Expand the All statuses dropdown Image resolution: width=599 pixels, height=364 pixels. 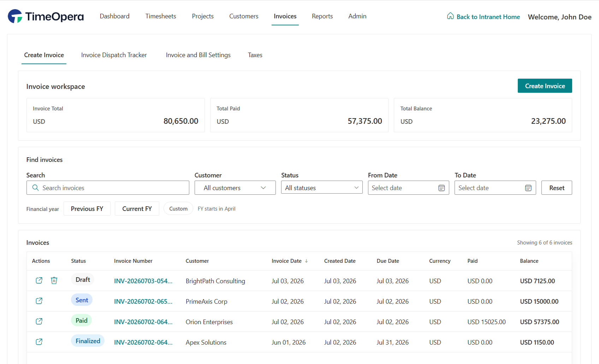point(322,188)
